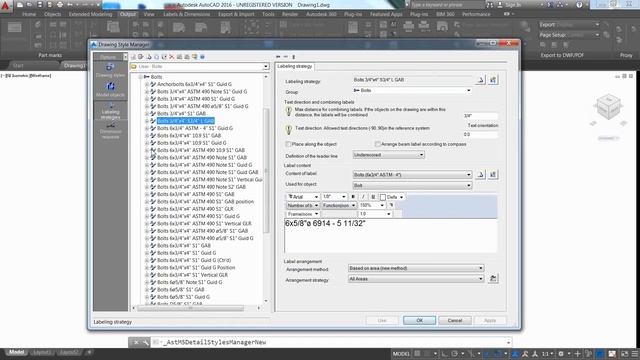Screen dimensions: 640x360
Task: Select the Bolts 3/4"x4" S1" GAB tree item
Action: click(181, 113)
